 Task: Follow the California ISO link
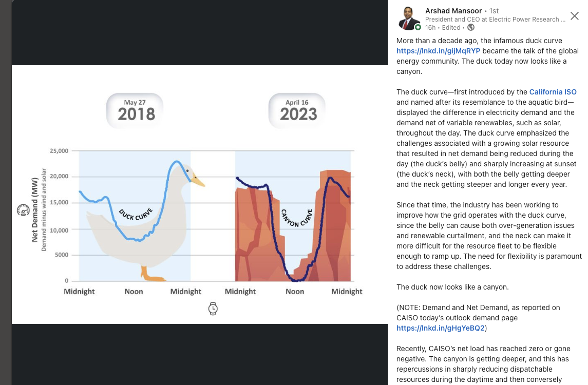click(x=553, y=92)
